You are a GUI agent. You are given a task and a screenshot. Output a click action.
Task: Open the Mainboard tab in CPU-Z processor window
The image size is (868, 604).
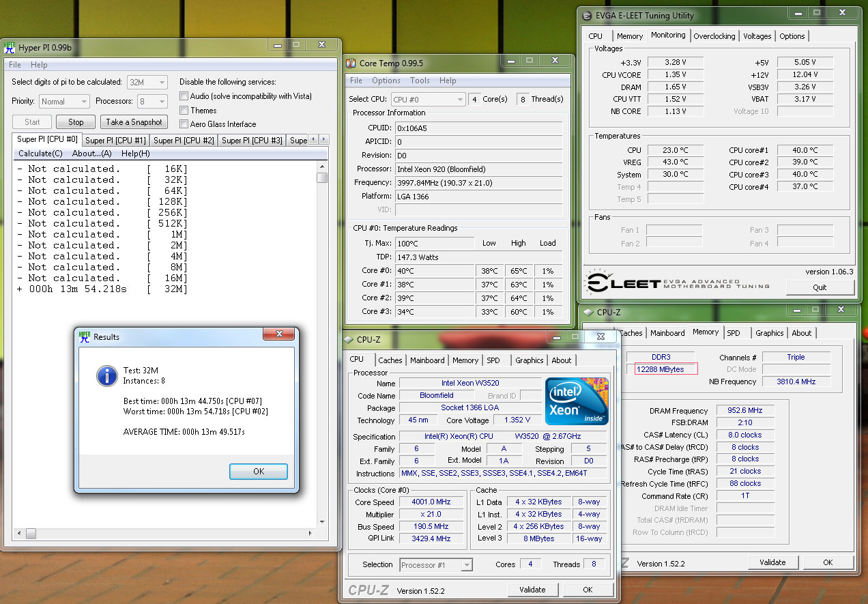coord(428,360)
